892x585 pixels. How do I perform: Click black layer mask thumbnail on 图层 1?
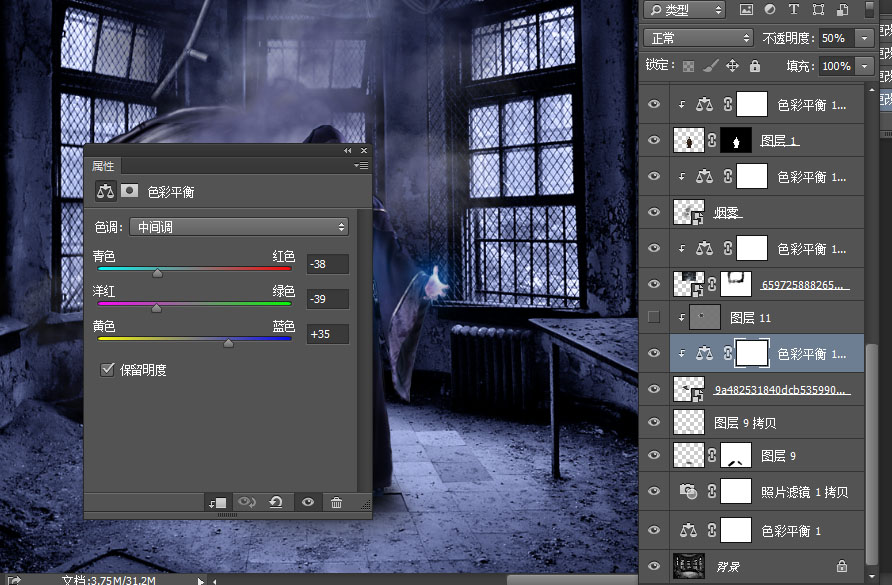coord(736,140)
